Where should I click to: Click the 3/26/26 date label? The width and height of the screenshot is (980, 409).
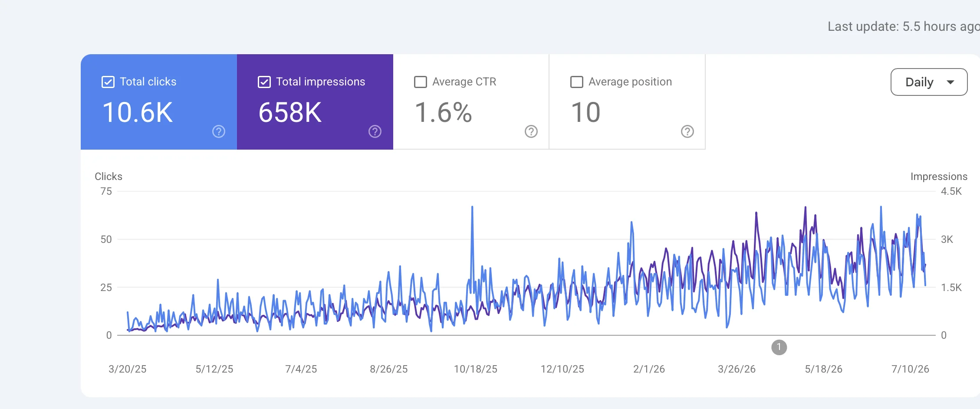737,369
